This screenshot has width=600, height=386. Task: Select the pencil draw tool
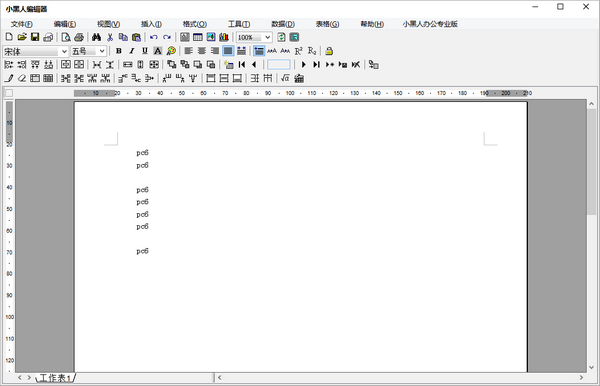tap(9, 78)
